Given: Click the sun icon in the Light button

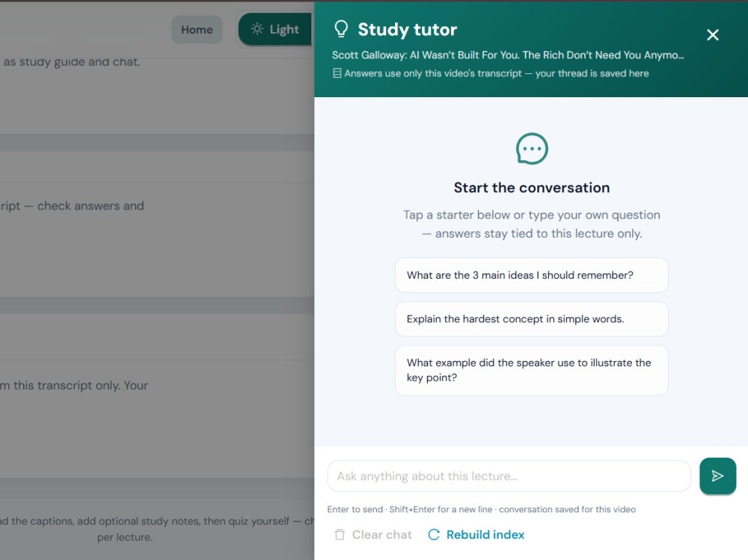Looking at the screenshot, I should coord(257,29).
